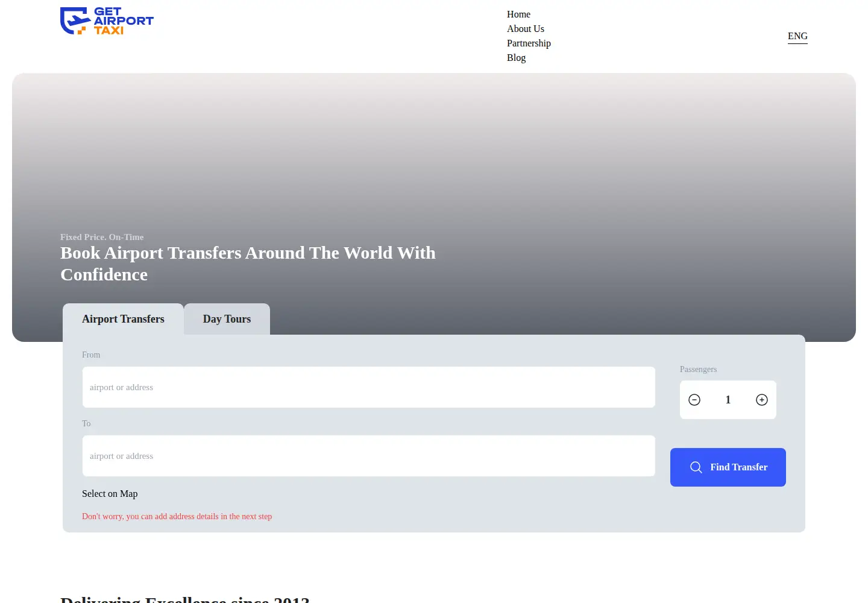Open the Home navigation link

tap(518, 14)
